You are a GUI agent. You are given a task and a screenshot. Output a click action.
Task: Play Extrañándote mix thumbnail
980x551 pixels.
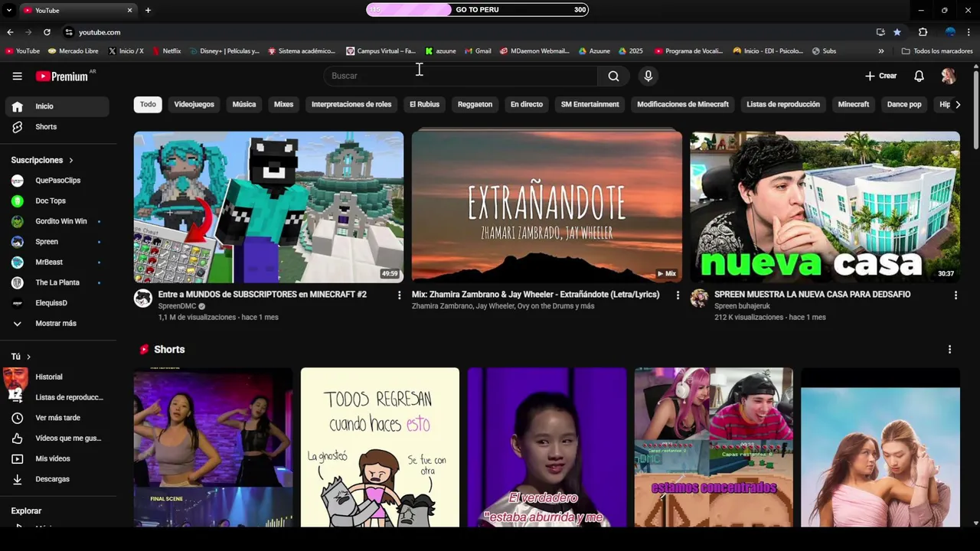coord(547,207)
